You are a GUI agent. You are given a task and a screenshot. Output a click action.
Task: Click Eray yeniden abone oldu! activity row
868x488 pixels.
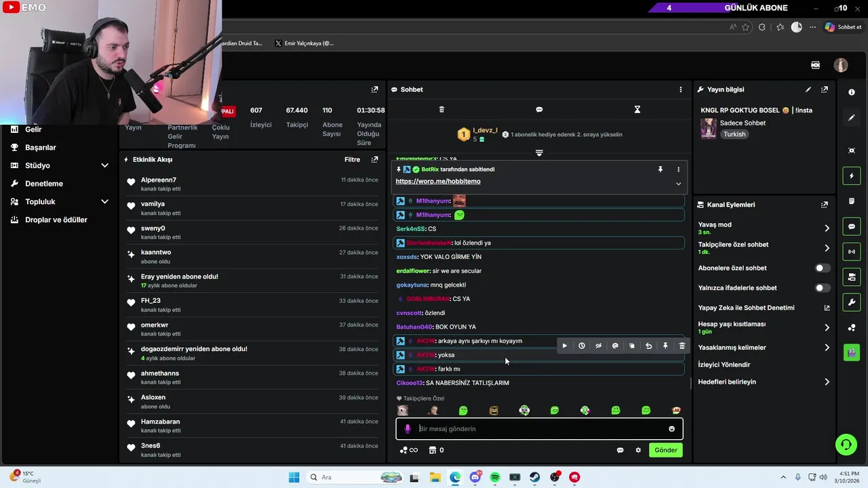tap(252, 281)
